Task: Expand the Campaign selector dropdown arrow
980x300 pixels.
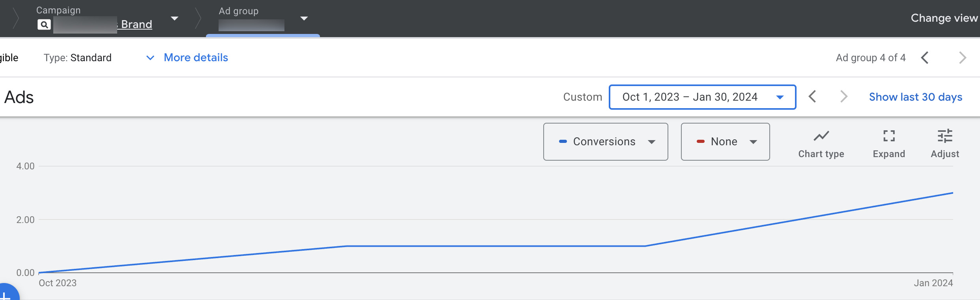Action: 174,19
